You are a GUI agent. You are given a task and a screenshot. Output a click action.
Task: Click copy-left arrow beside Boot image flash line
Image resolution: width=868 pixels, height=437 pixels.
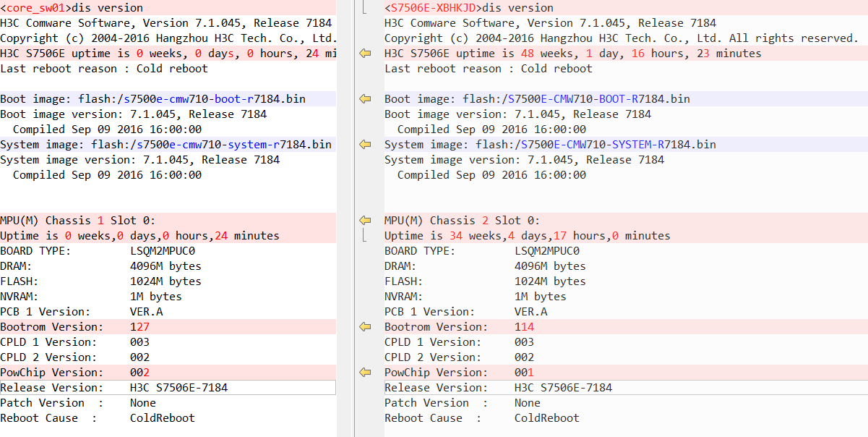pyautogui.click(x=365, y=99)
